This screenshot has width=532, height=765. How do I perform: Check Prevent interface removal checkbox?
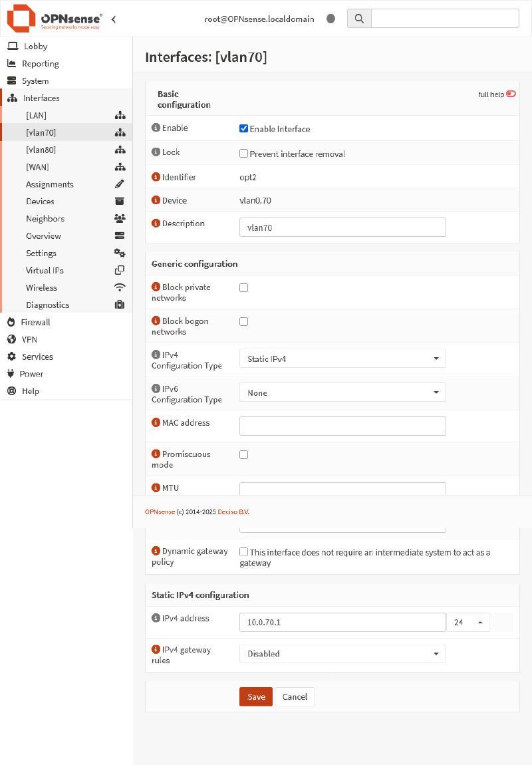[x=243, y=154]
